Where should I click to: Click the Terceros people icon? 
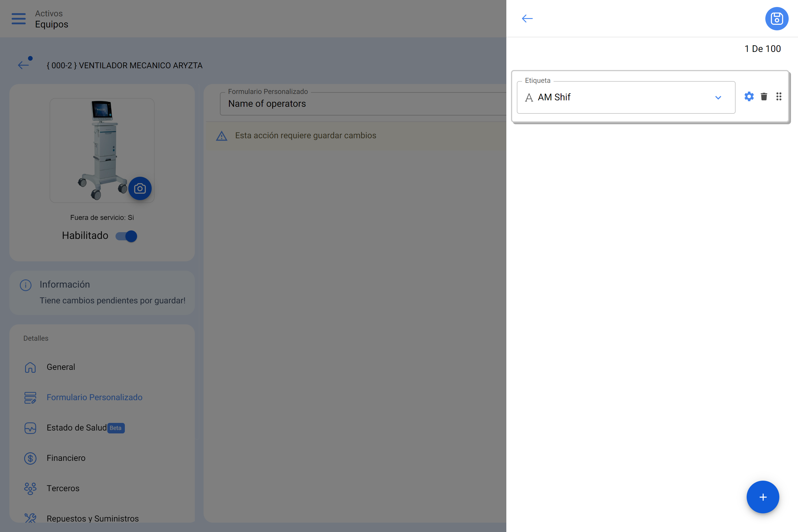(x=30, y=489)
